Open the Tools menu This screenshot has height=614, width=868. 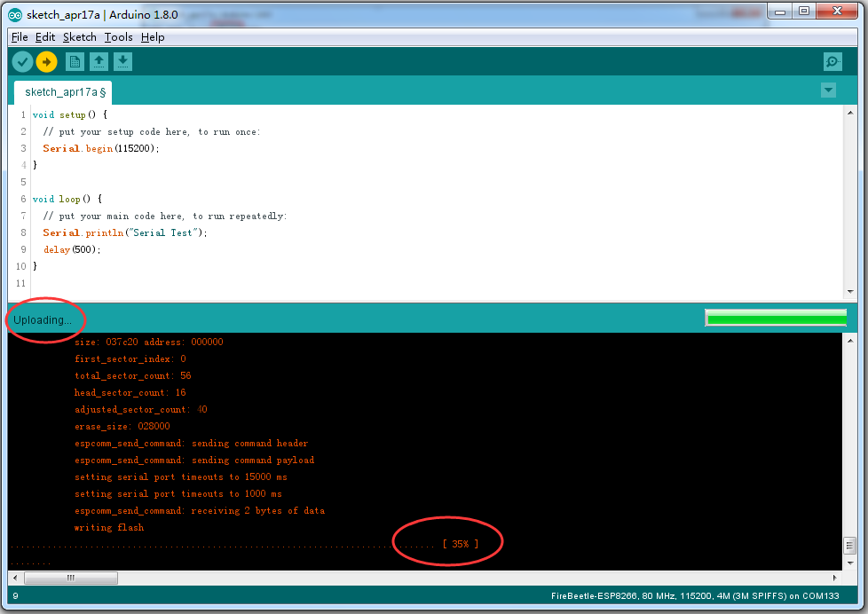[118, 37]
